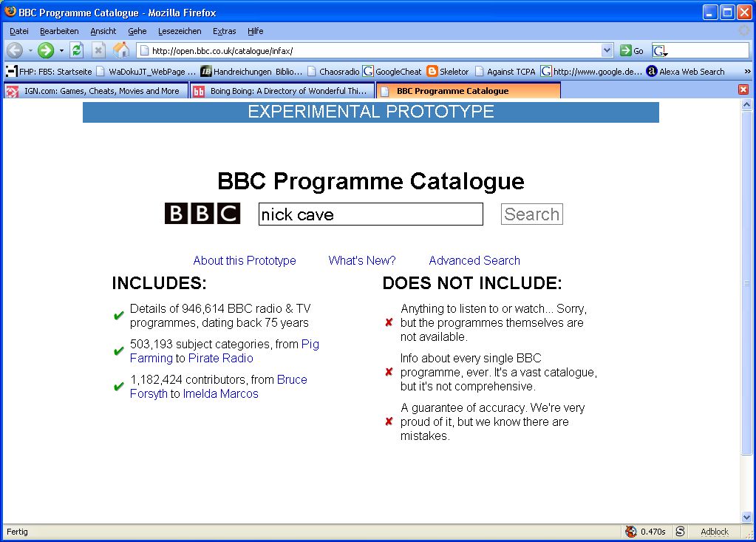Open the Chaosradio bookmark
The height and width of the screenshot is (542, 756).
[333, 72]
